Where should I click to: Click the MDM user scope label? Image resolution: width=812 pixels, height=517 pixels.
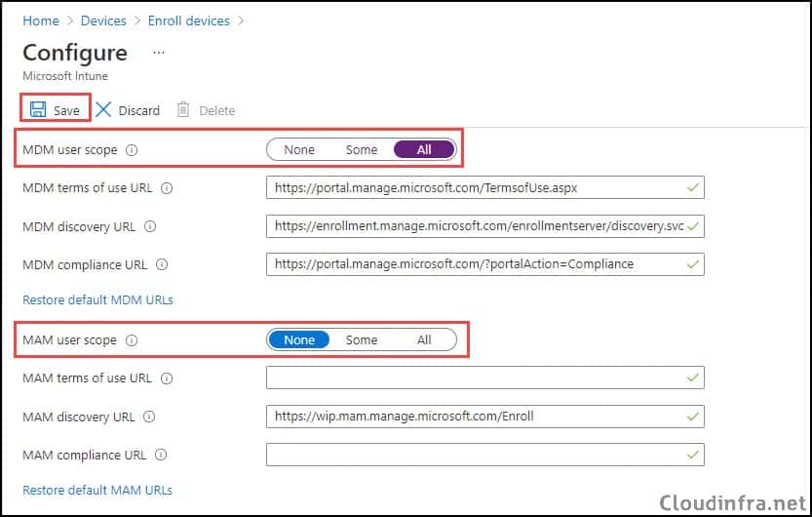coord(70,150)
